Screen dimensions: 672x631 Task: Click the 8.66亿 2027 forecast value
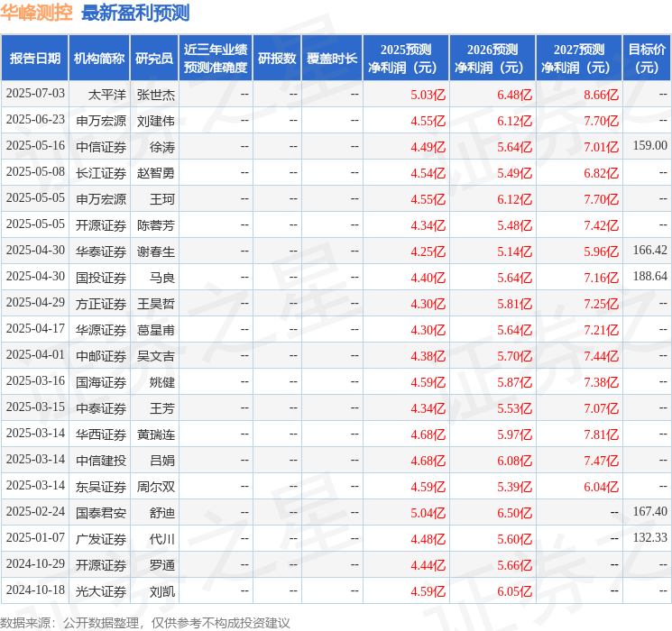click(602, 95)
